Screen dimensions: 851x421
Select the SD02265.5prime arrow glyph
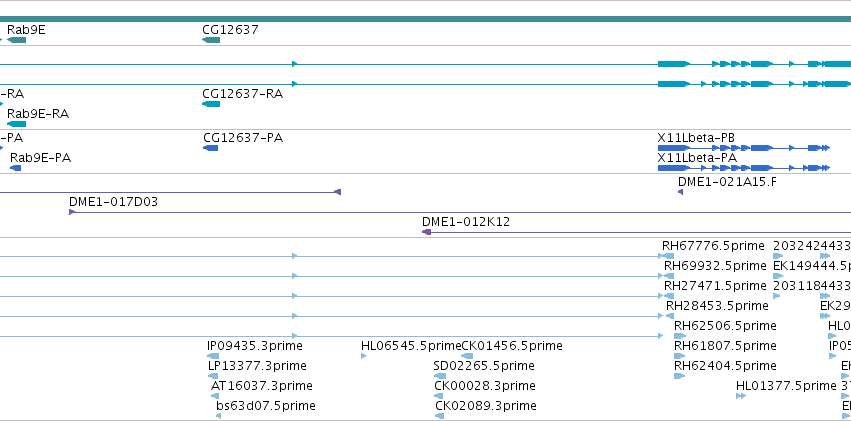pyautogui.click(x=440, y=376)
